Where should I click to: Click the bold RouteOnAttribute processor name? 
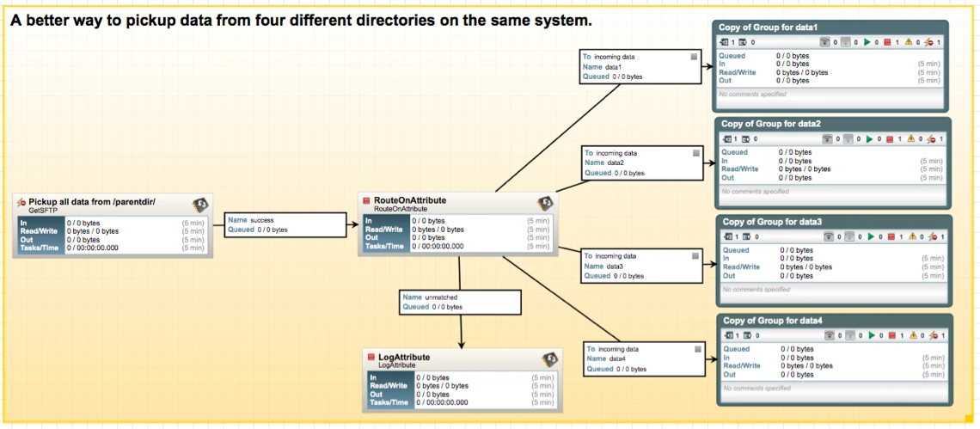coord(410,200)
